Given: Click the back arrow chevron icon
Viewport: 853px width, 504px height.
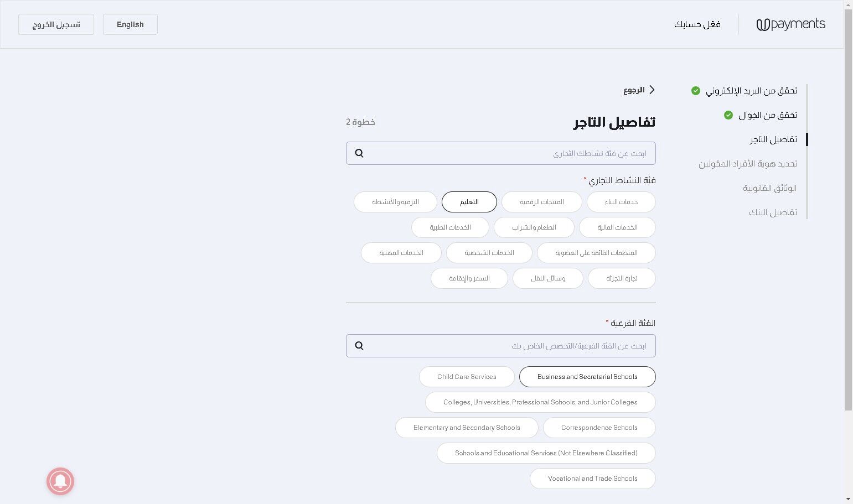Looking at the screenshot, I should click(652, 90).
